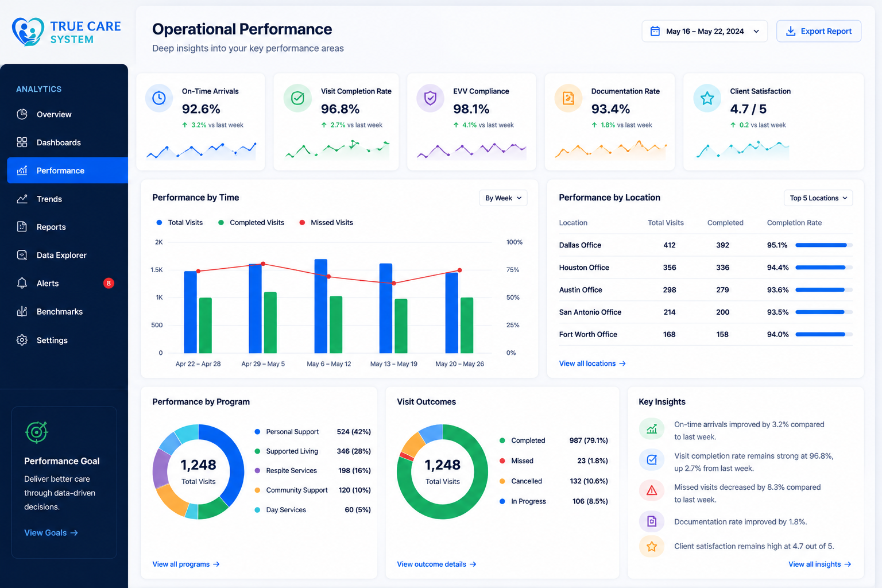
Task: Click the Documentation Rate file icon
Action: click(x=568, y=98)
